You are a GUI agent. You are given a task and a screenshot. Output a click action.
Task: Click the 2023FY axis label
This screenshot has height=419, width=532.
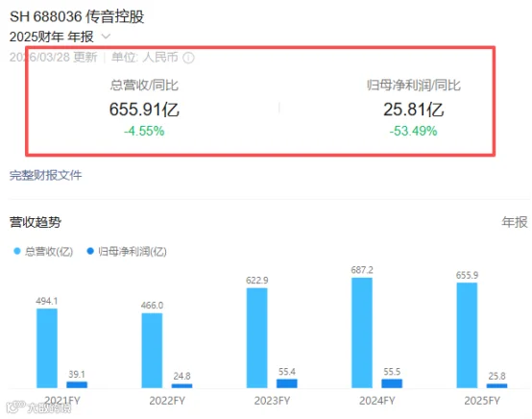pos(272,401)
